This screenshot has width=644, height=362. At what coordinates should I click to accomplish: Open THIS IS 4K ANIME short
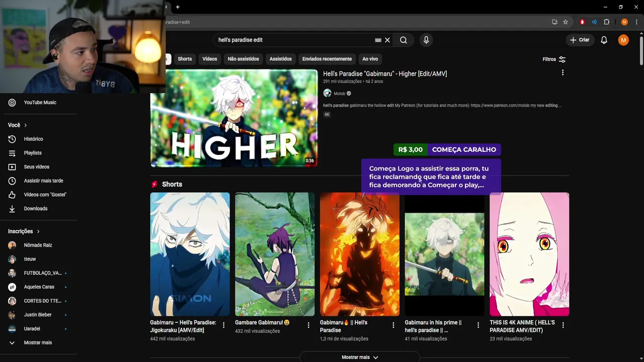point(529,254)
